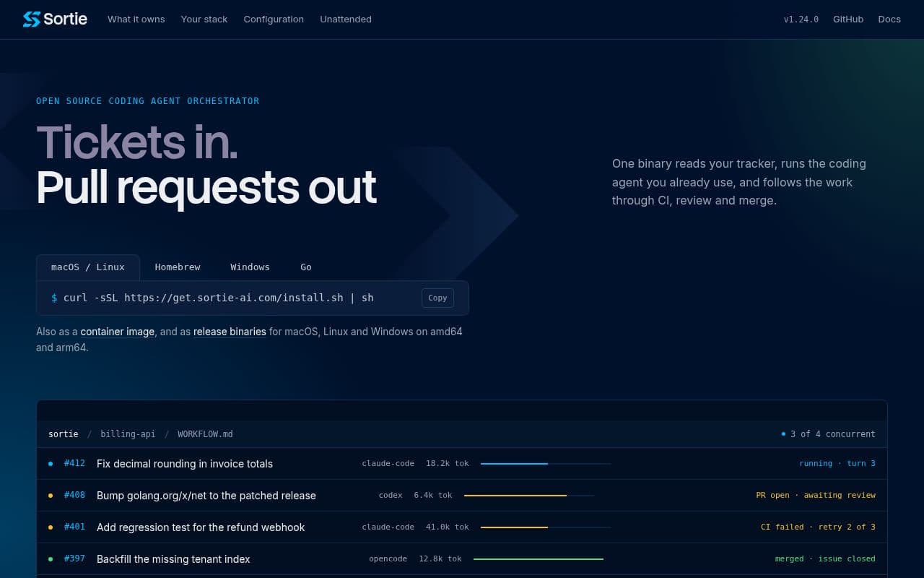Click the sortie breadcrumb segment

tap(64, 434)
